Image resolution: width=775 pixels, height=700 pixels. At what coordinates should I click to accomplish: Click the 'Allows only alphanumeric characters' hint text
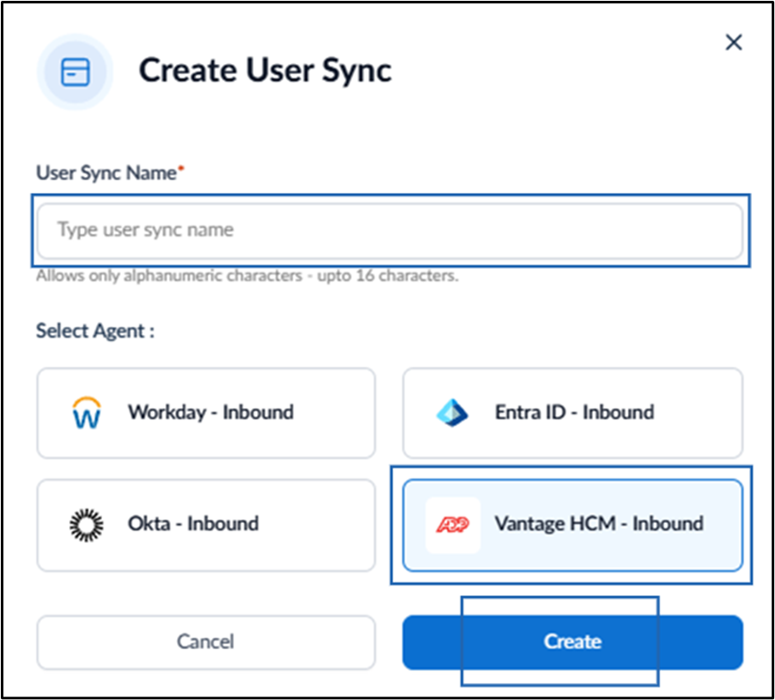tap(247, 276)
